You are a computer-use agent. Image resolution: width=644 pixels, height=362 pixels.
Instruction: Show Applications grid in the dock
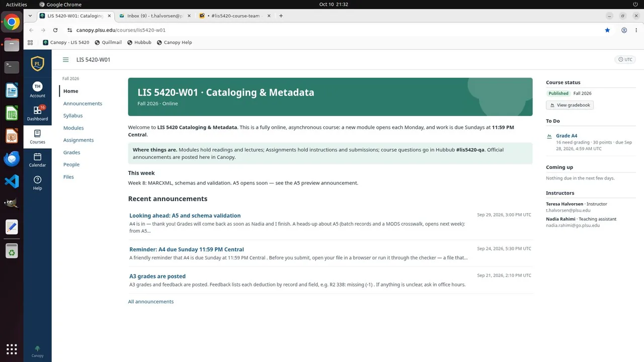pos(12,349)
